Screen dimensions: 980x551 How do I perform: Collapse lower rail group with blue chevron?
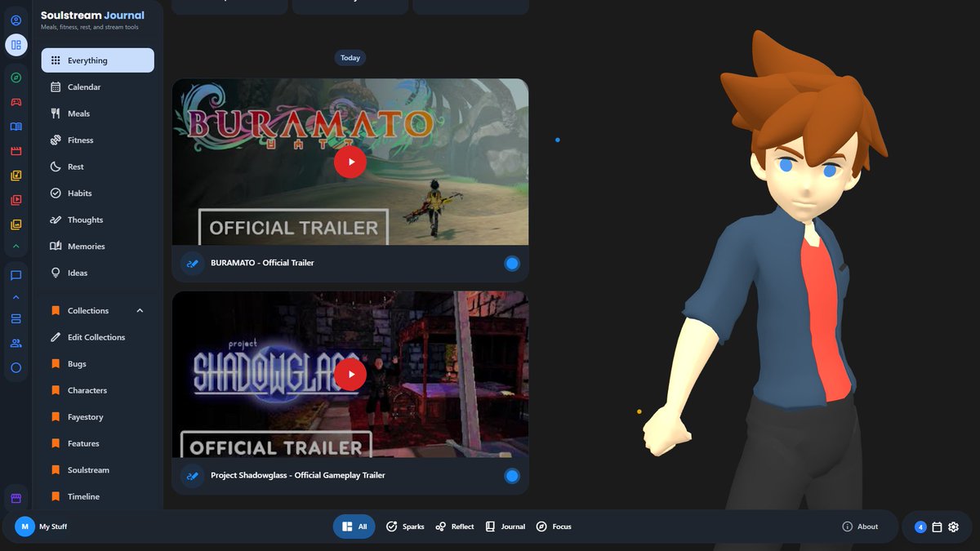tap(16, 297)
